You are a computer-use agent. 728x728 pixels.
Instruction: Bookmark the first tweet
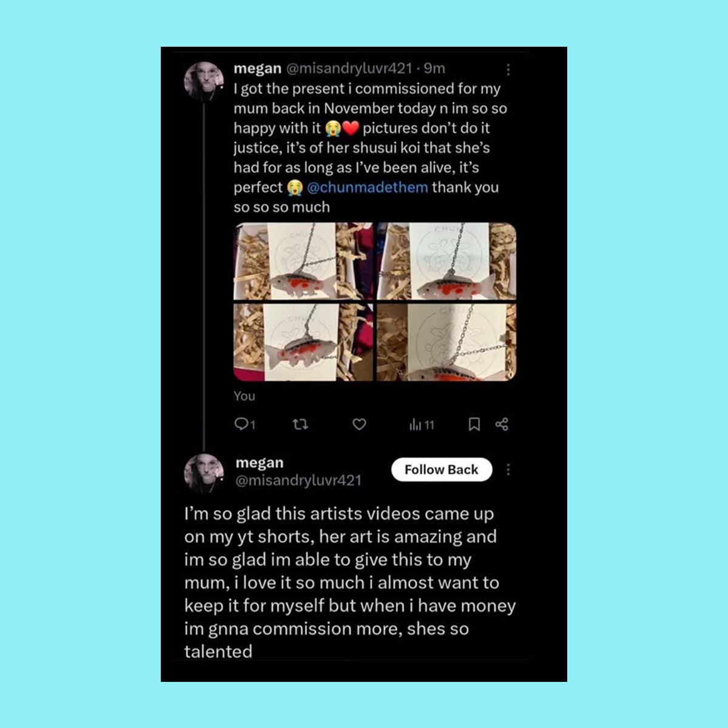pyautogui.click(x=474, y=424)
